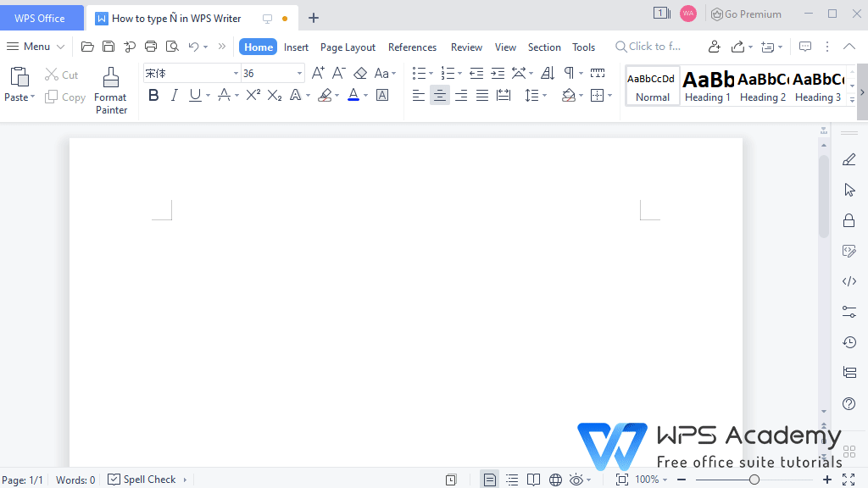Switch to Web Layout view
The image size is (868, 488).
pyautogui.click(x=555, y=480)
